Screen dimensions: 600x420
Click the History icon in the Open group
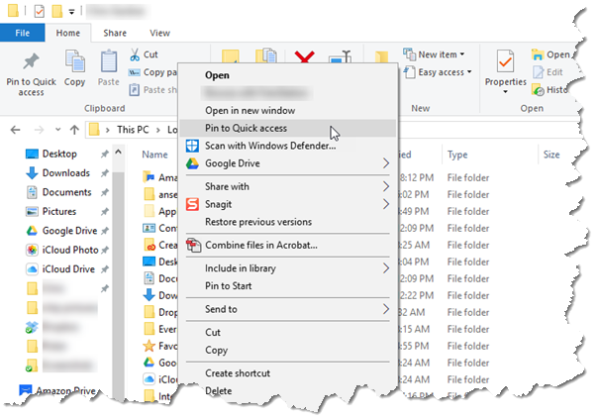pos(538,90)
